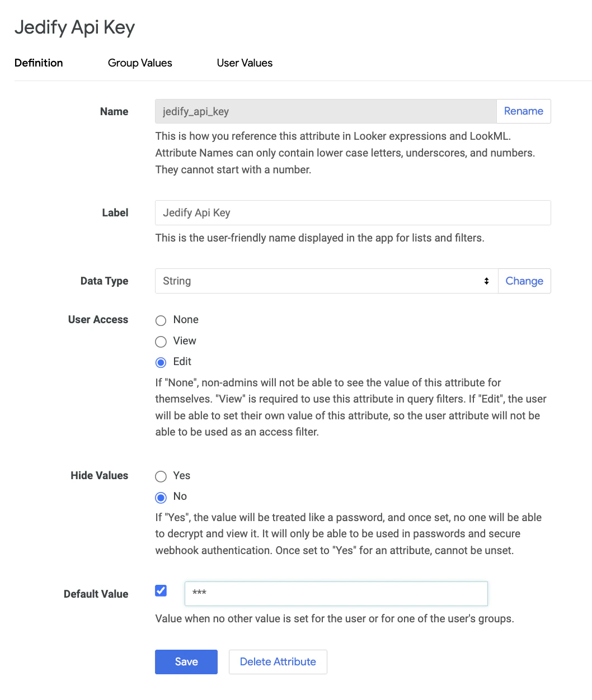Open the User Values tab
This screenshot has width=592, height=700.
coord(244,63)
